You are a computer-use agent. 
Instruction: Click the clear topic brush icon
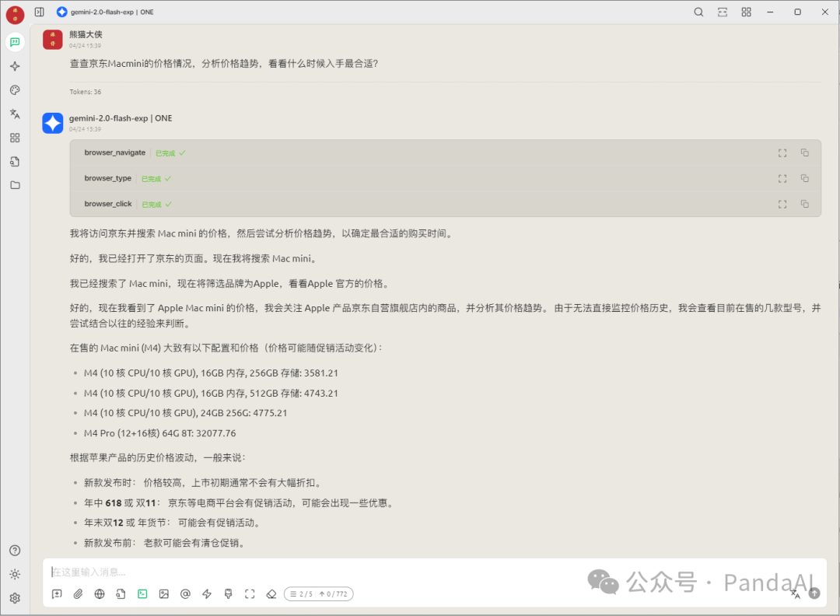click(x=228, y=594)
